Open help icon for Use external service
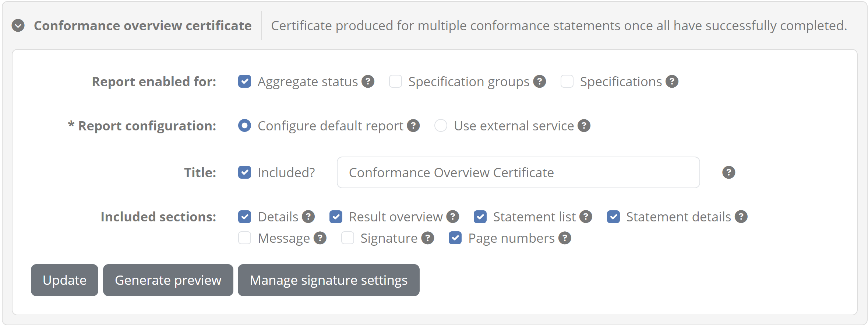Screen dimensions: 868x326 click(584, 126)
